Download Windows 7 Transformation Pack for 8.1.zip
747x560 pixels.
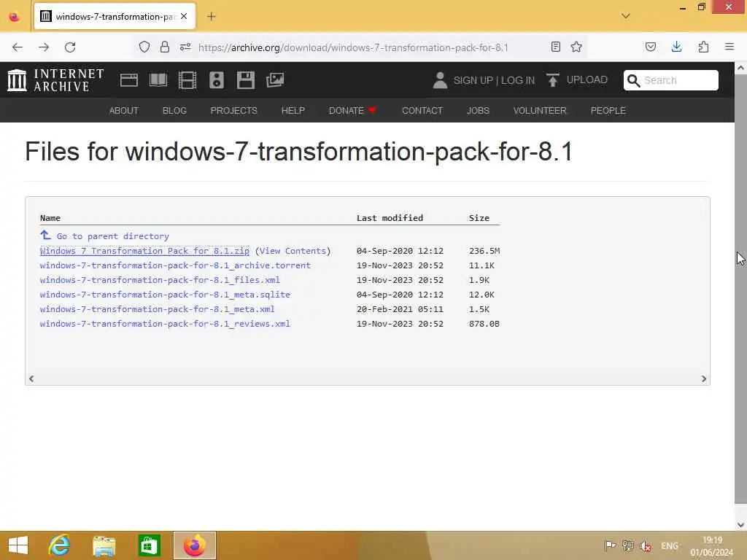pos(145,251)
